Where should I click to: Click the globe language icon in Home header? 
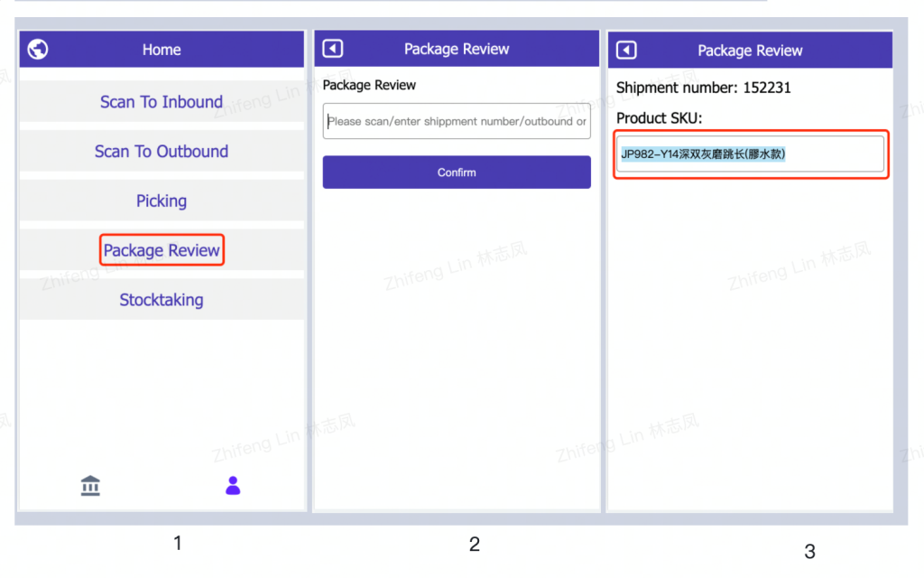pos(38,49)
